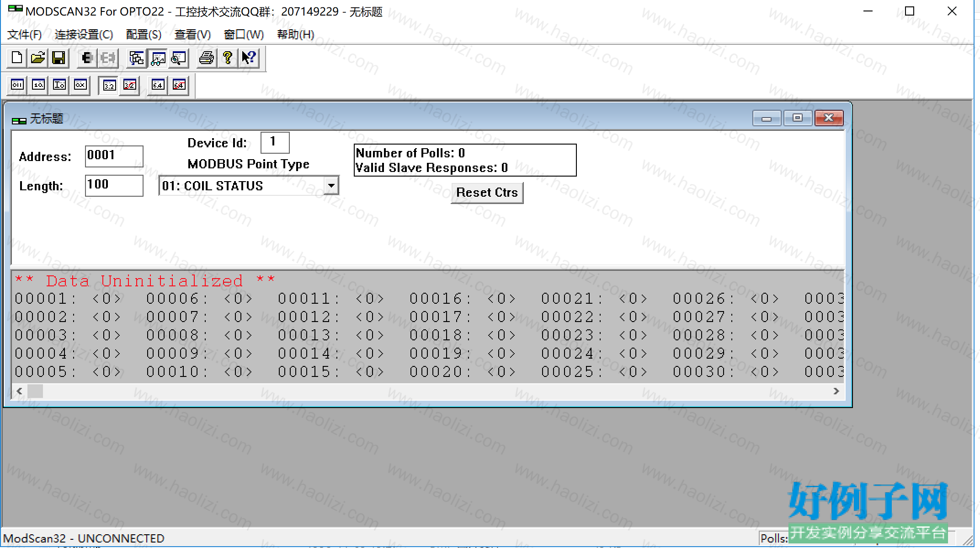The height and width of the screenshot is (548, 980).
Task: Click the data cell '00022: <0>'
Action: [594, 317]
